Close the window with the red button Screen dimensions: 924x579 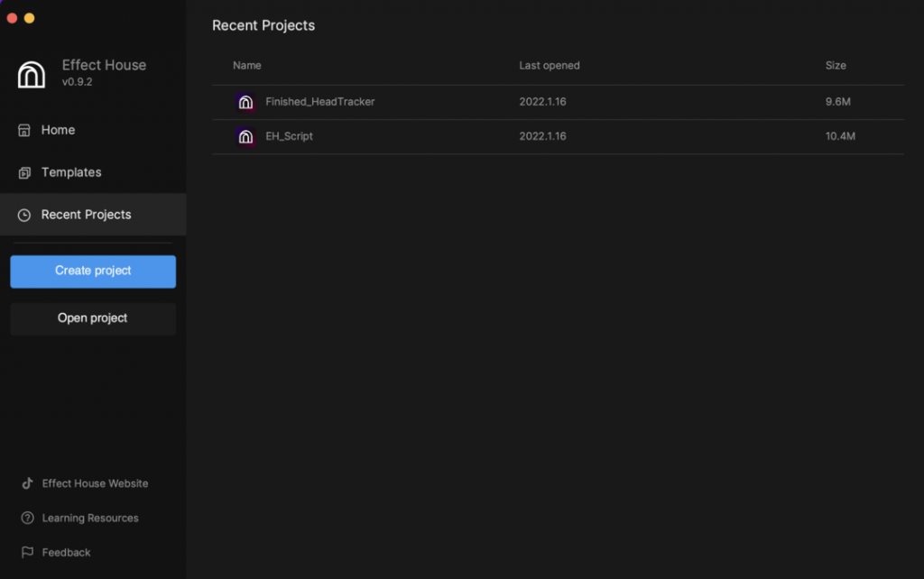coord(12,18)
